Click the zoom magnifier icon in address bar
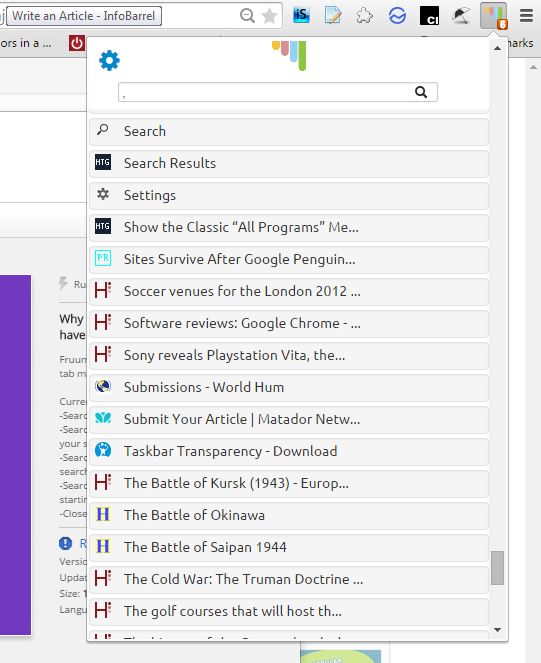 point(247,16)
